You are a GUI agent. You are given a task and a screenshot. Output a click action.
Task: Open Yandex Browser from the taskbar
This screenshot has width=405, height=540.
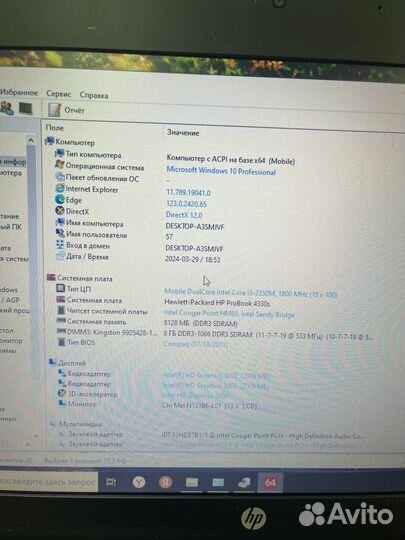[139, 482]
